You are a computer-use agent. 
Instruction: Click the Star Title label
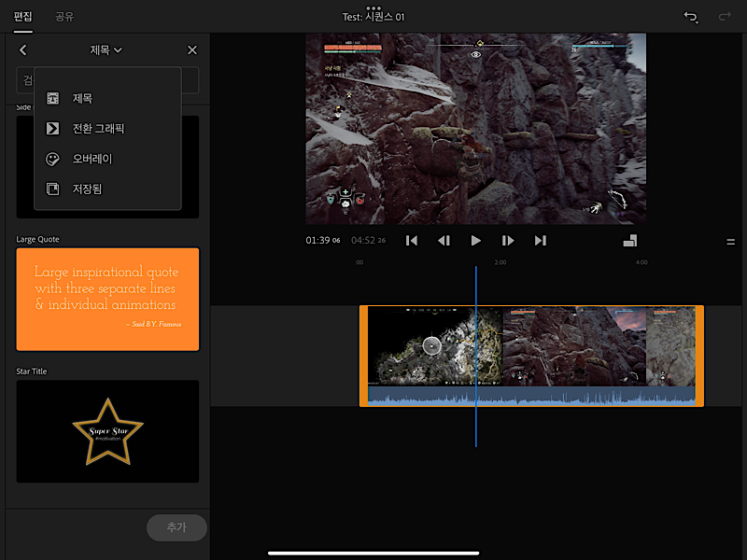(32, 371)
